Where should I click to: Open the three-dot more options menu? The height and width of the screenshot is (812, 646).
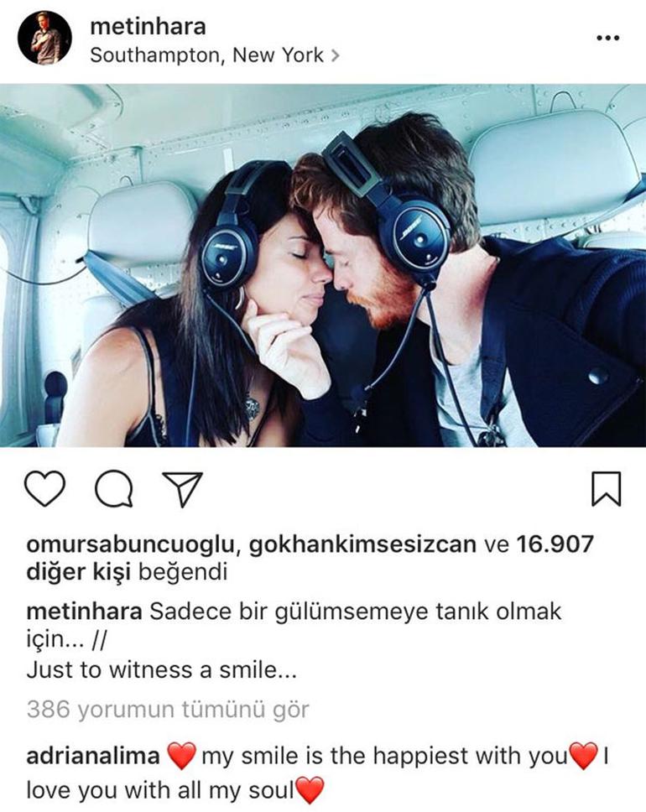tap(607, 38)
